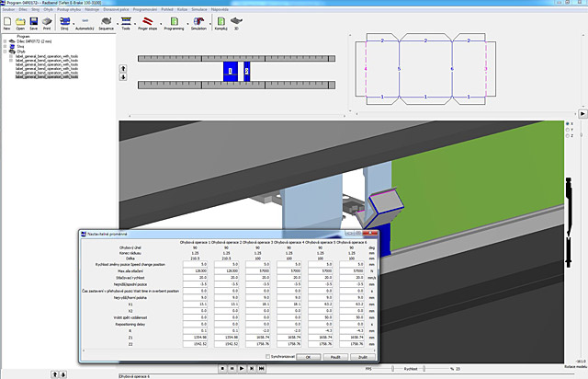Click bend line 5 in flat pattern

tap(399, 69)
